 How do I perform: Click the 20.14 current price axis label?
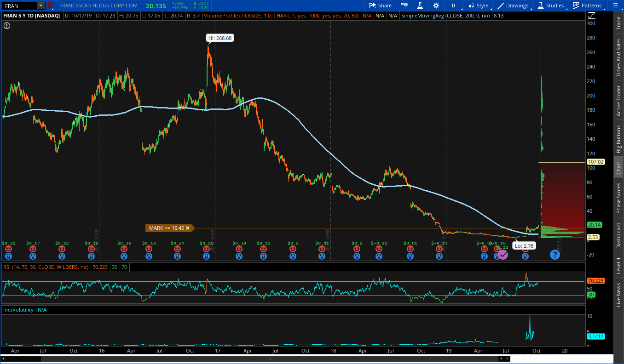(595, 225)
